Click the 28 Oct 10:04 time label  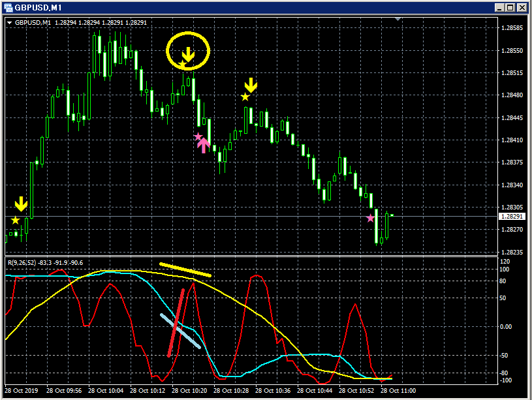coord(106,390)
